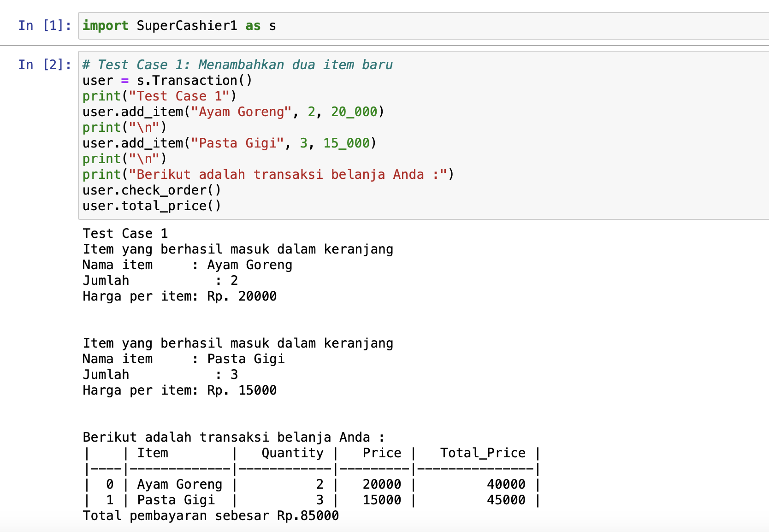The image size is (769, 532).
Task: Click the Ayam Goreng row in the table
Action: coord(179,484)
